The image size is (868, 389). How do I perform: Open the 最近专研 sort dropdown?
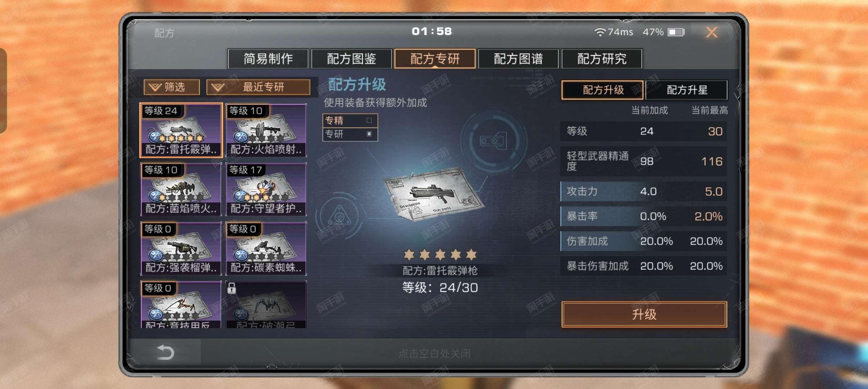(x=258, y=87)
